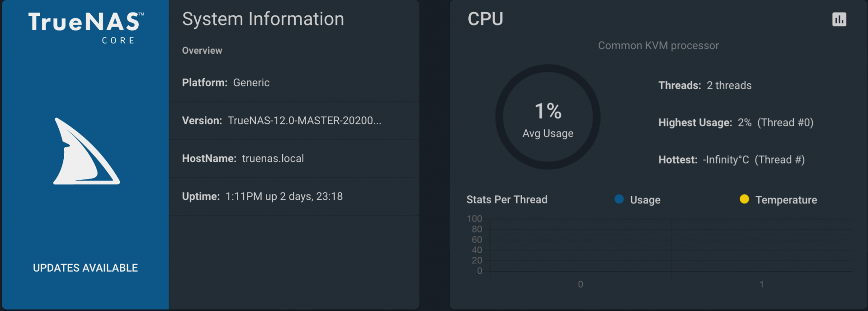
Task: Click the System Information card title
Action: [x=263, y=19]
